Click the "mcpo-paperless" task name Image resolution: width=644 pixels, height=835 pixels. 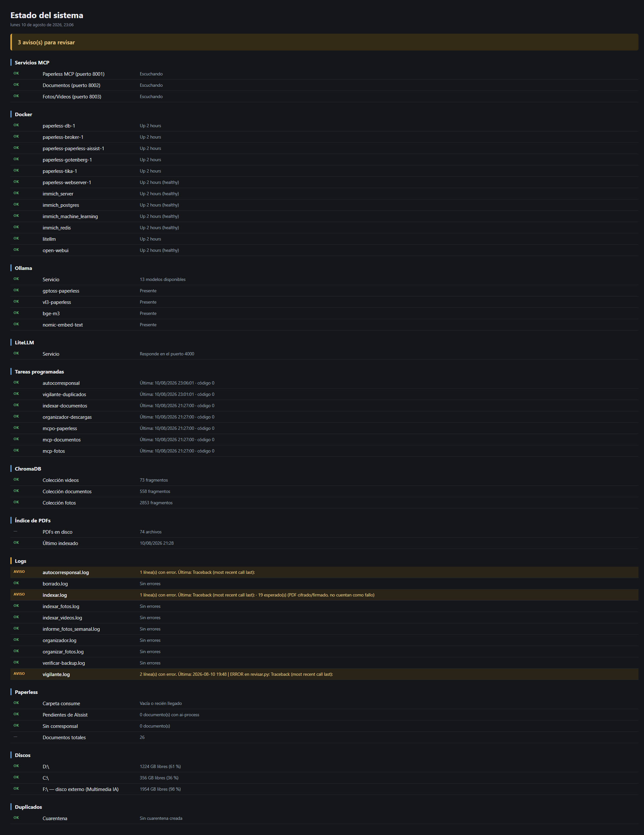pos(60,429)
